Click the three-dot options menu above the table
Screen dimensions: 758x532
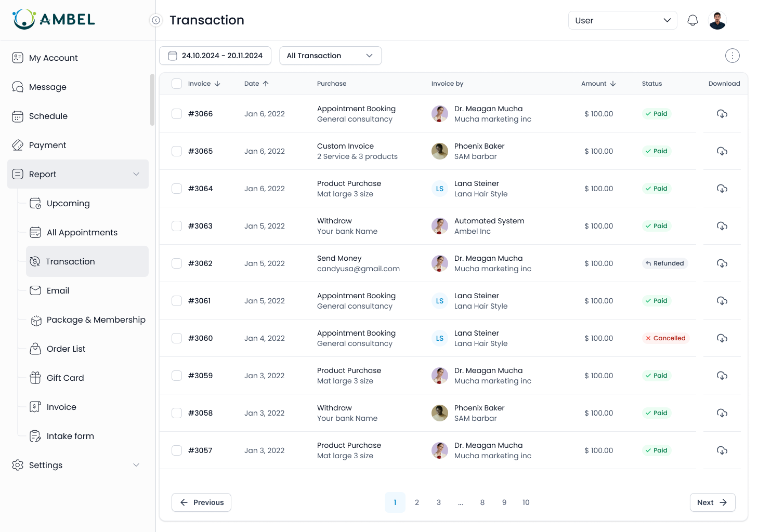[733, 55]
